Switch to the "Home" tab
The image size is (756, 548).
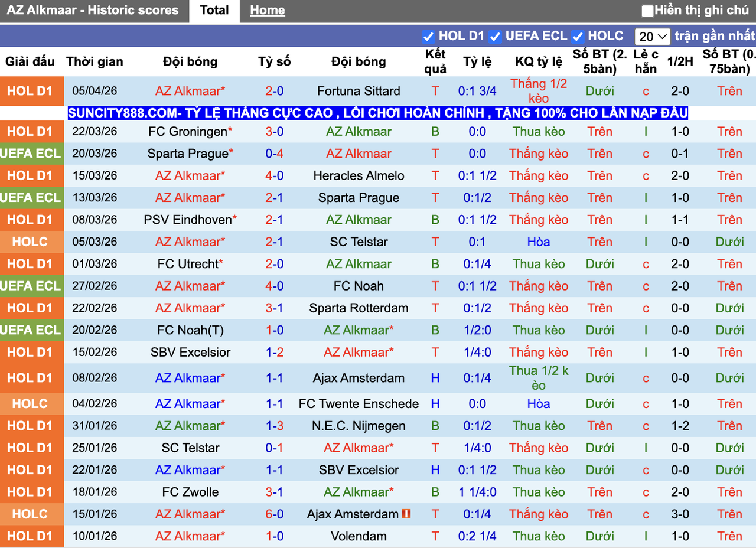267,10
